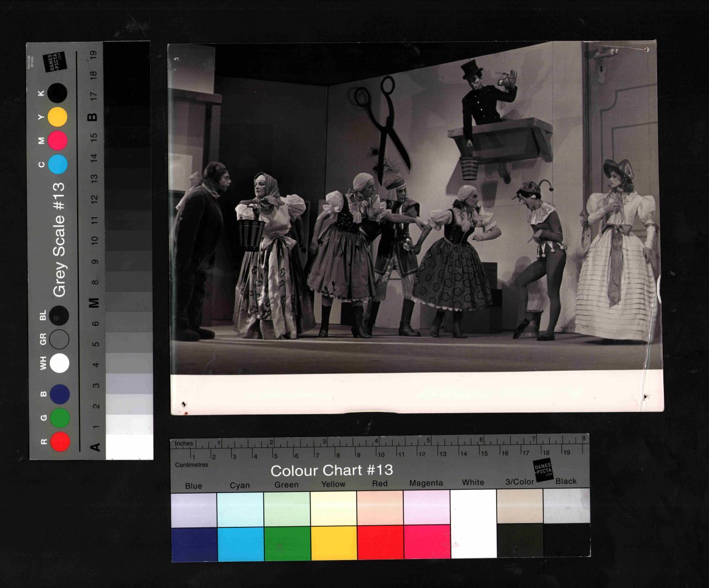
Task: Click the Danes Picta logo on Grey Scale card
Action: coord(55,62)
